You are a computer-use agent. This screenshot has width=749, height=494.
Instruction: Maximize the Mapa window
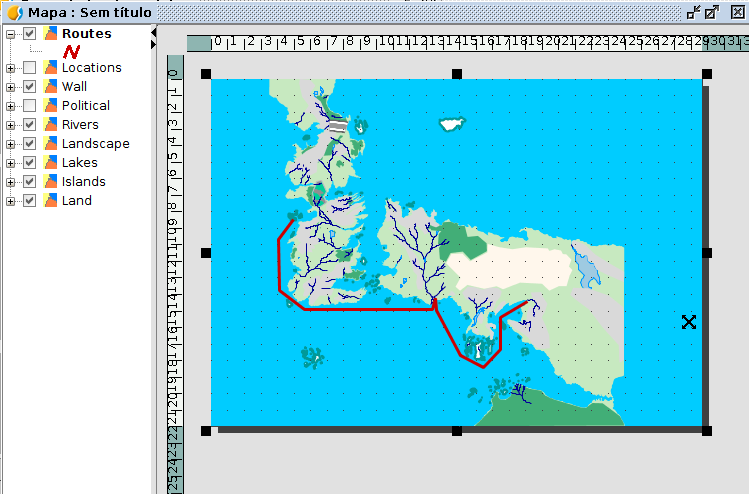pos(712,12)
